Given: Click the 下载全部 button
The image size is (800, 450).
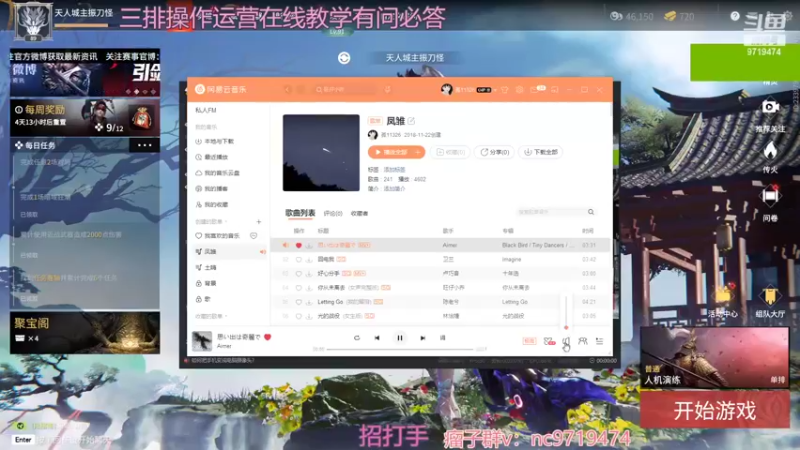Looking at the screenshot, I should tap(541, 152).
